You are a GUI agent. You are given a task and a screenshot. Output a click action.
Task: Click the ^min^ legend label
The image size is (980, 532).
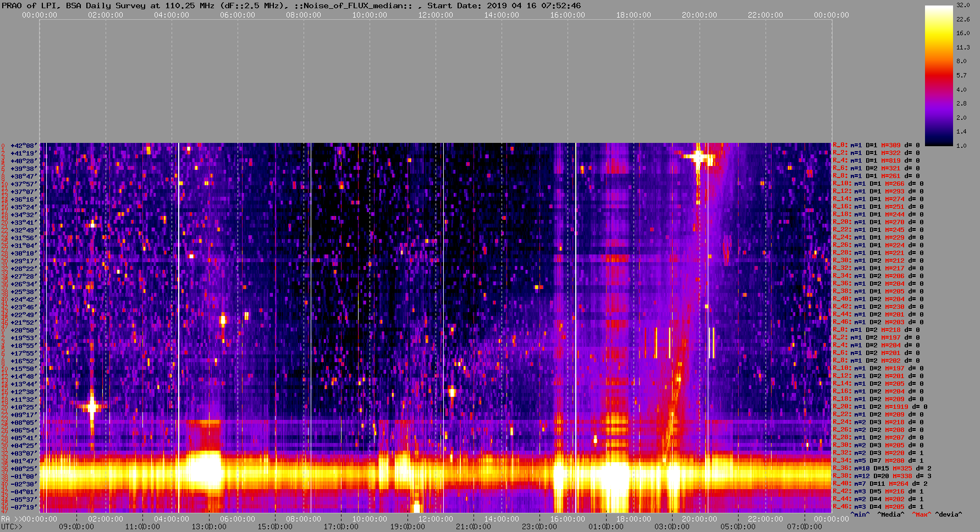[860, 514]
